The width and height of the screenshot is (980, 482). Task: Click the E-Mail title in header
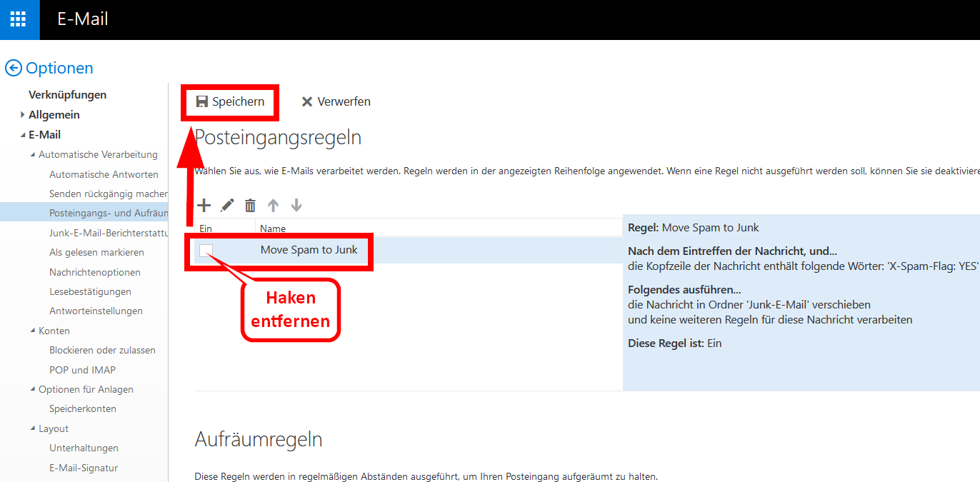[x=83, y=19]
